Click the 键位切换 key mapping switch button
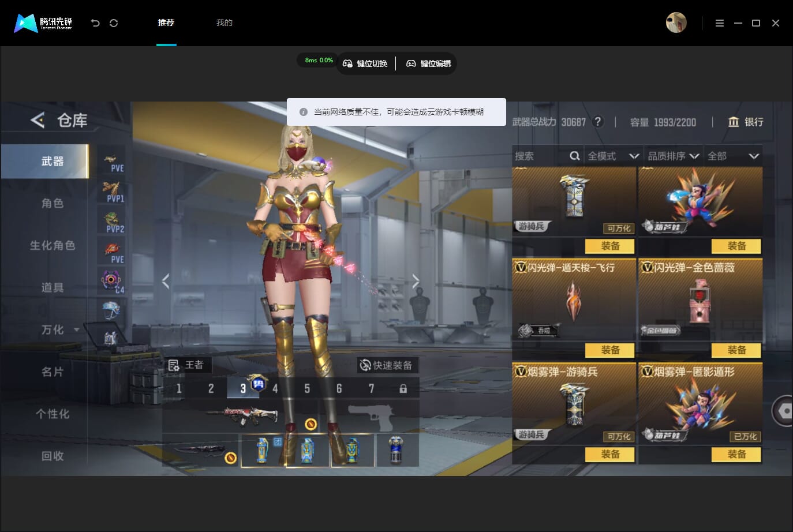This screenshot has height=532, width=793. pos(365,63)
